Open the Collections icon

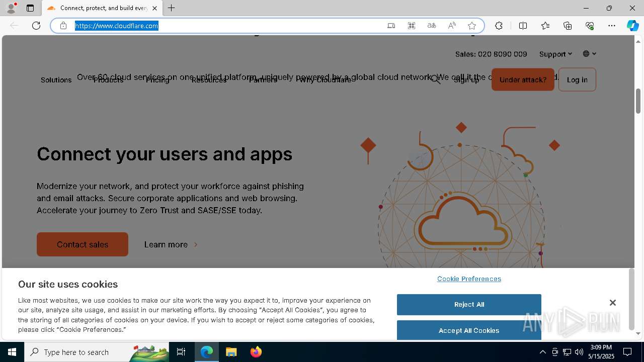click(568, 26)
